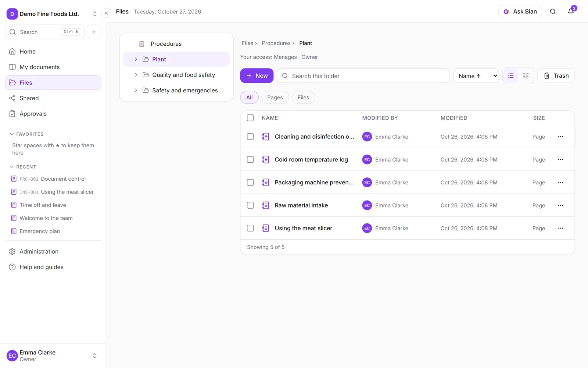
Task: Check the Cold room temperature log checkbox
Action: (x=250, y=159)
